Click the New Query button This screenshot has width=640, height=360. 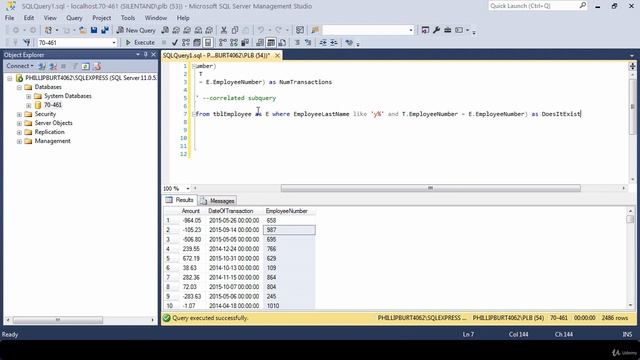[x=136, y=30]
